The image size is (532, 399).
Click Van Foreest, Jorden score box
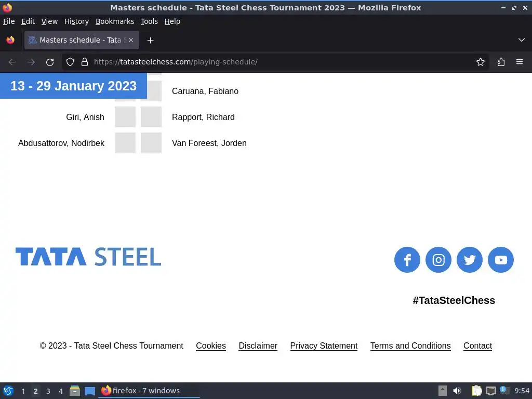[151, 143]
